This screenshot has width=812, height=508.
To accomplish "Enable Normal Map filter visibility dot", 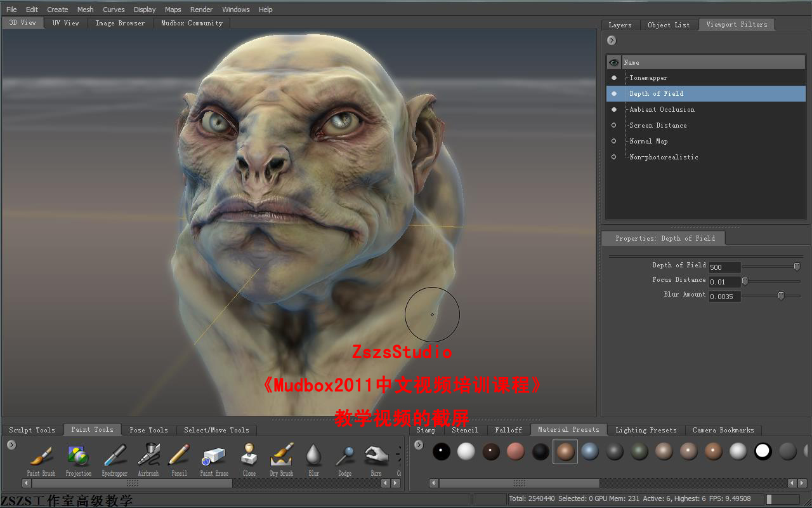I will pyautogui.click(x=613, y=141).
